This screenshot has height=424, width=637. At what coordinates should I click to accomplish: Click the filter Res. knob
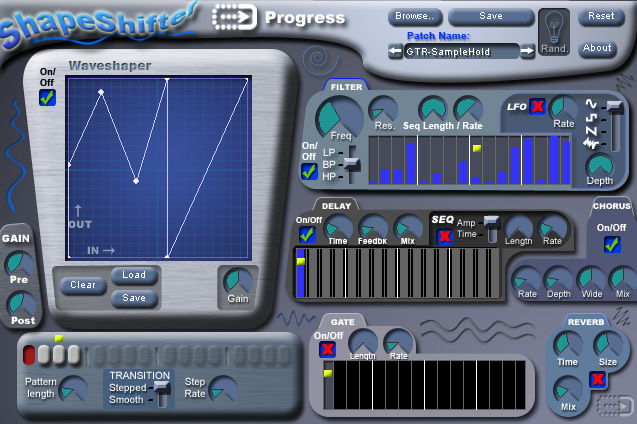383,109
